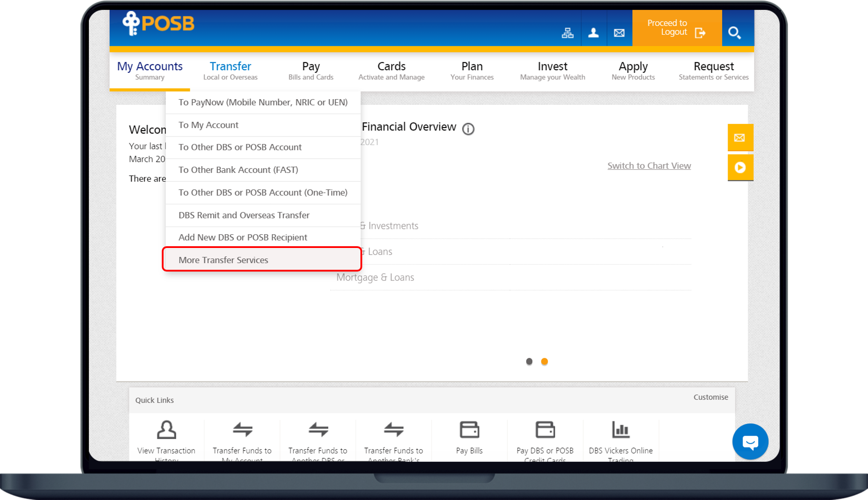This screenshot has width=868, height=500.
Task: Open the user profile icon
Action: 593,32
